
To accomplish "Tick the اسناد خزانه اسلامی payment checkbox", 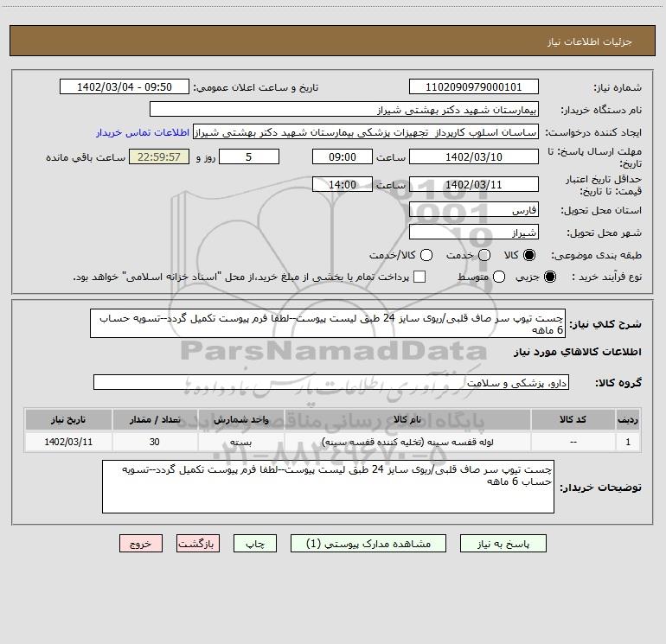I will 419,277.
